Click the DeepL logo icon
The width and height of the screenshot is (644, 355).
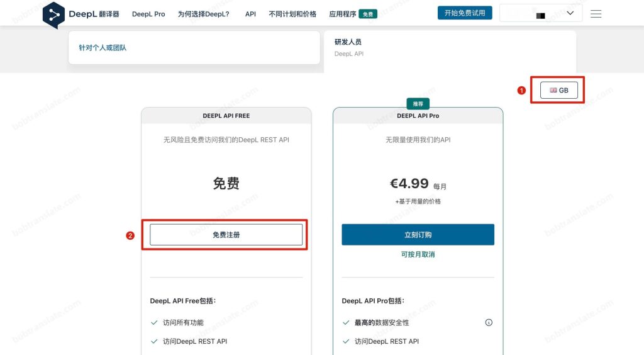pyautogui.click(x=53, y=14)
